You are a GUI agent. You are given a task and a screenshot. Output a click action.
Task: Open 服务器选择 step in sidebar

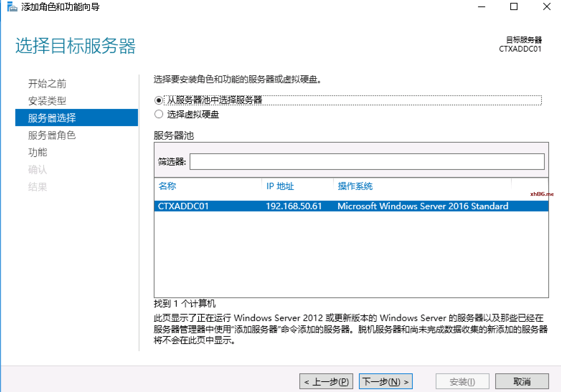click(x=52, y=118)
